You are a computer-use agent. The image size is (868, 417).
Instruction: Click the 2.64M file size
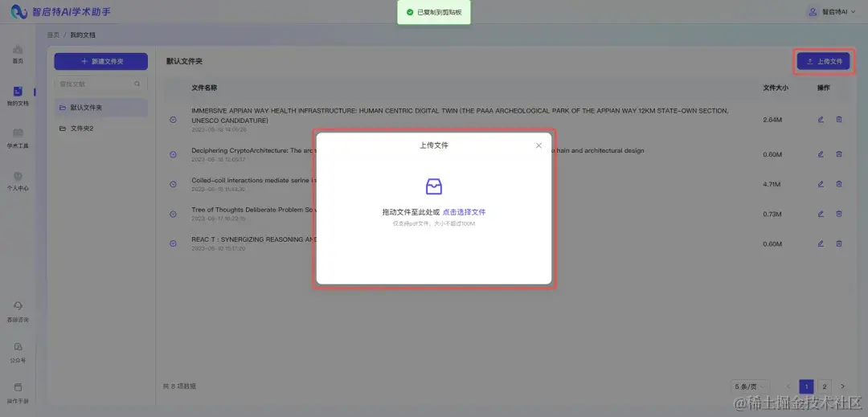[x=772, y=120]
